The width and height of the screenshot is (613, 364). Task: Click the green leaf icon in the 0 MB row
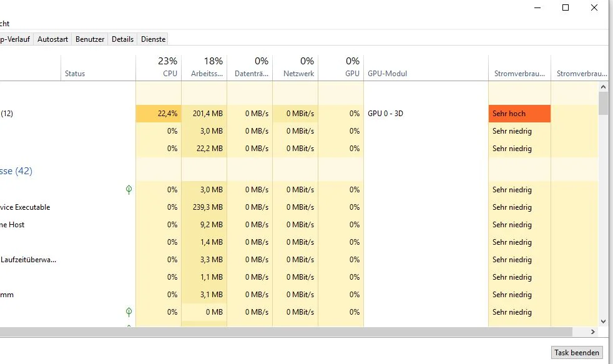(x=129, y=312)
